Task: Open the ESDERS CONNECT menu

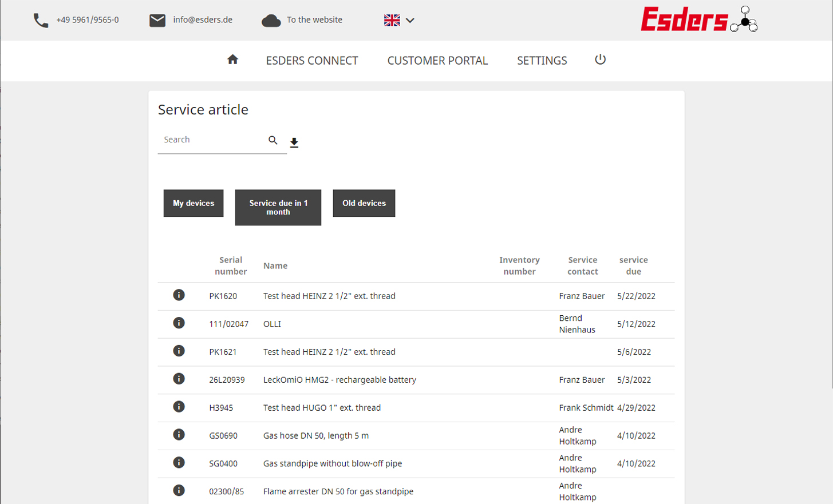Action: [x=312, y=61]
